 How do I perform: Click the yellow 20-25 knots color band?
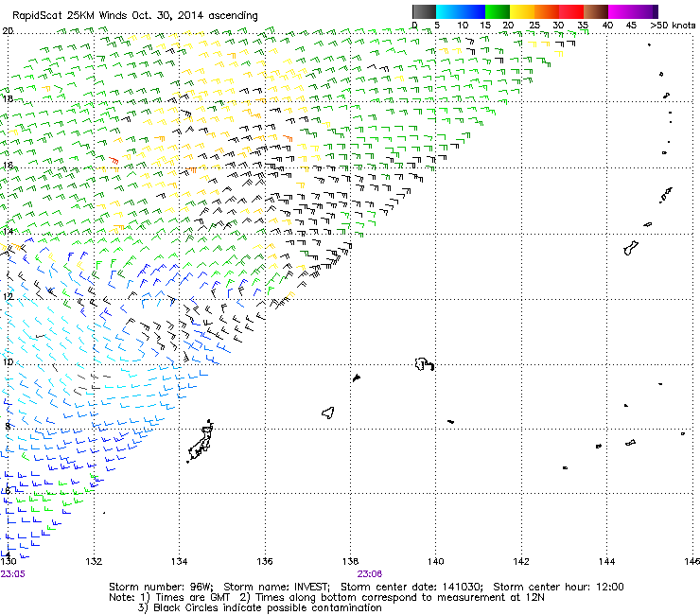[522, 11]
